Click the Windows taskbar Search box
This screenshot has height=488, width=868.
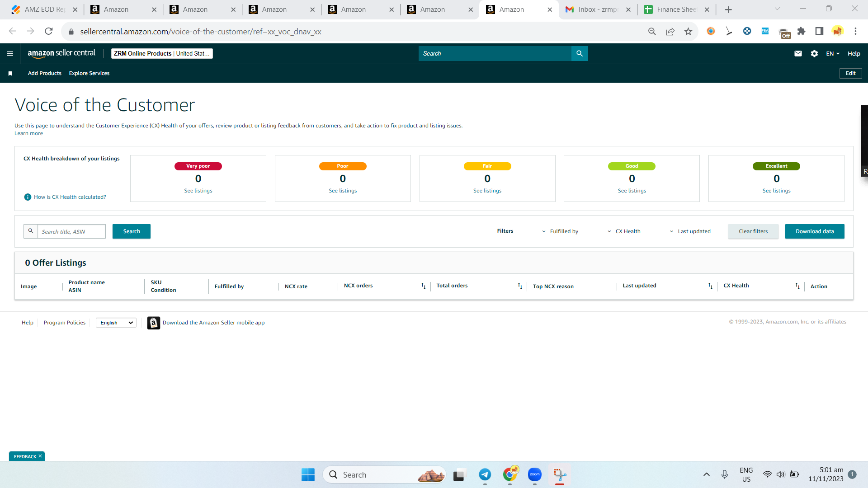(384, 474)
